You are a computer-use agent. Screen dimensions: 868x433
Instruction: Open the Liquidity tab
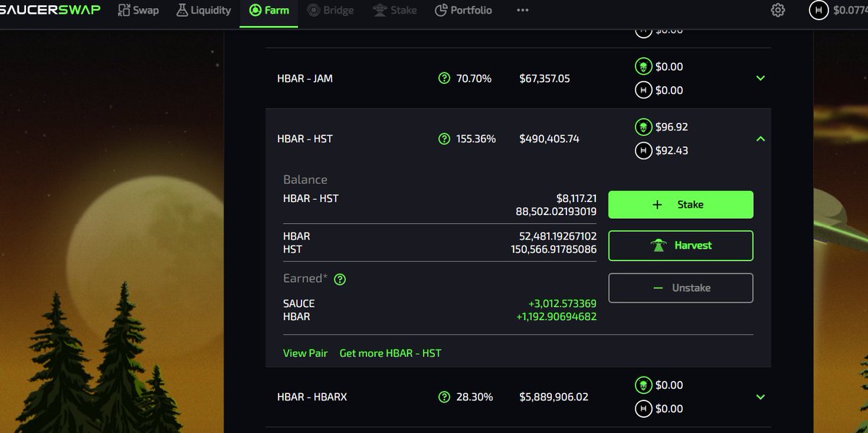[x=203, y=10]
